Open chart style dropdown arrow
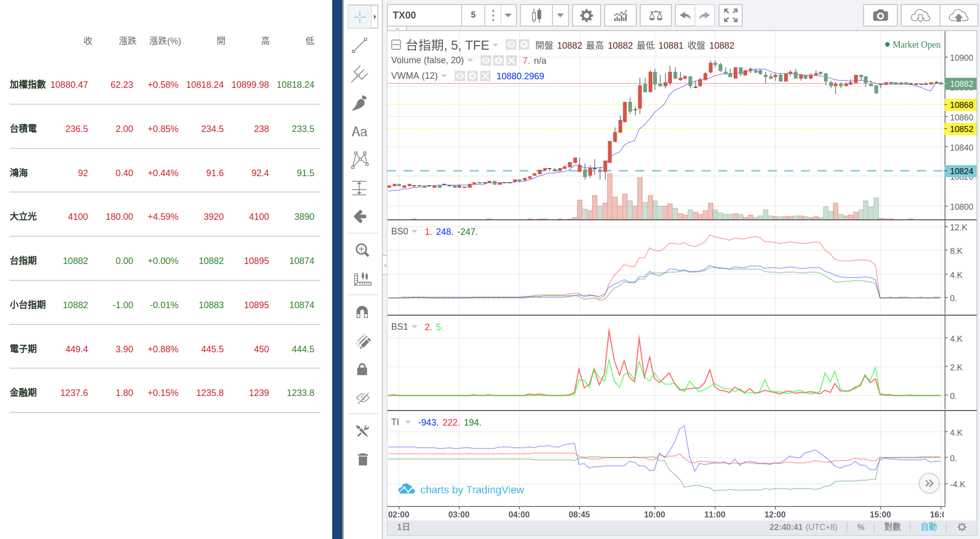The image size is (980, 539). (560, 16)
